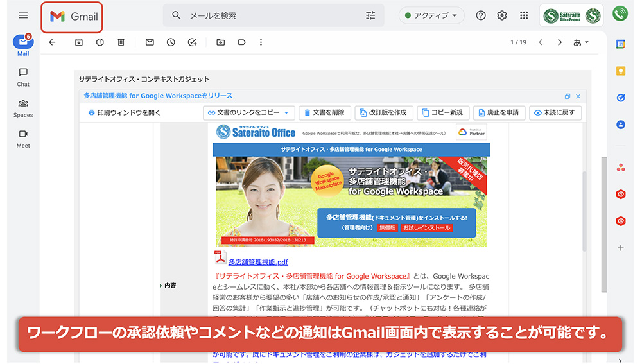Go back to inbox with arrow

[x=52, y=42]
